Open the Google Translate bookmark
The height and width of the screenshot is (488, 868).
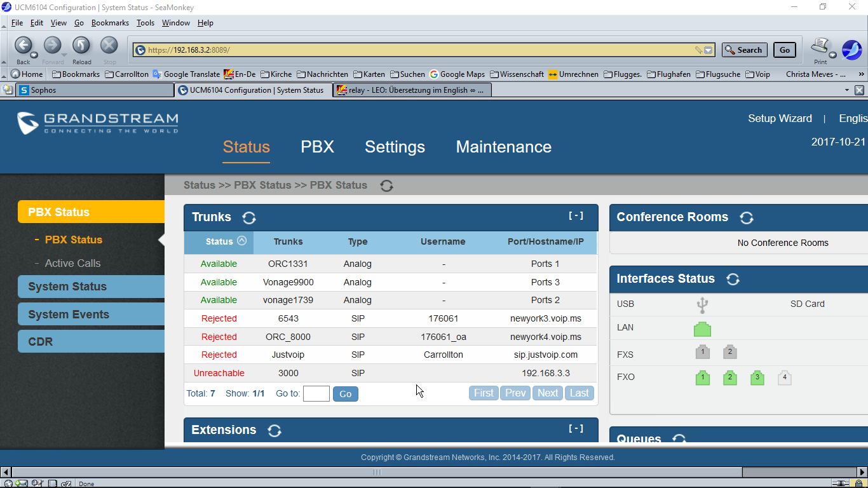[186, 74]
